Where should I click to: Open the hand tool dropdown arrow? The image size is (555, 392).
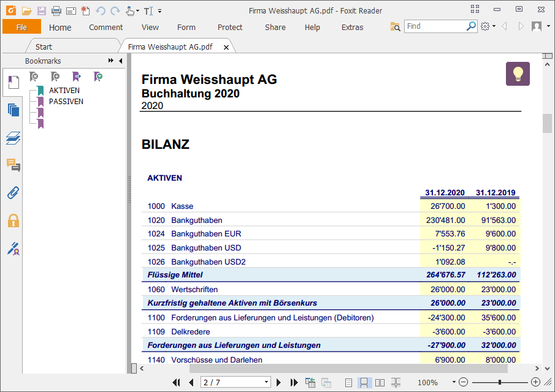[138, 11]
